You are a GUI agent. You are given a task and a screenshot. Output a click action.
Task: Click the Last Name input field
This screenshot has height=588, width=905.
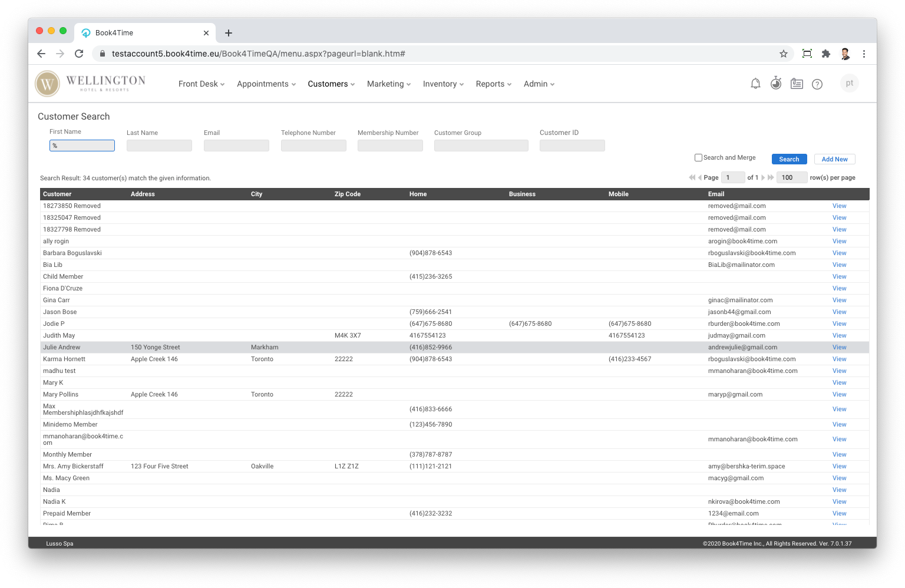[159, 146]
